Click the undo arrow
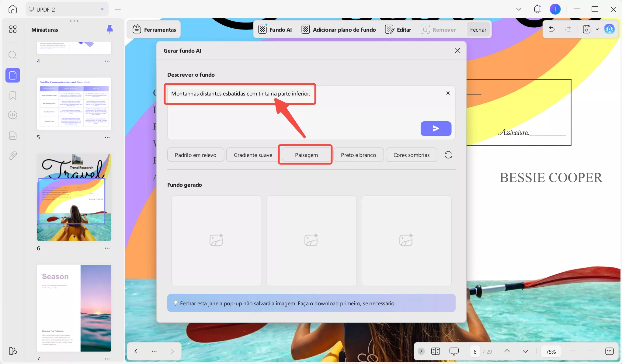Image resolution: width=622 pixels, height=364 pixels. click(x=552, y=29)
